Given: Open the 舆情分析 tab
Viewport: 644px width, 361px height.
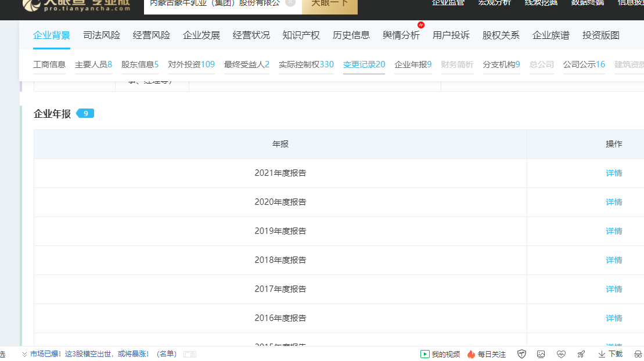Looking at the screenshot, I should [x=401, y=35].
